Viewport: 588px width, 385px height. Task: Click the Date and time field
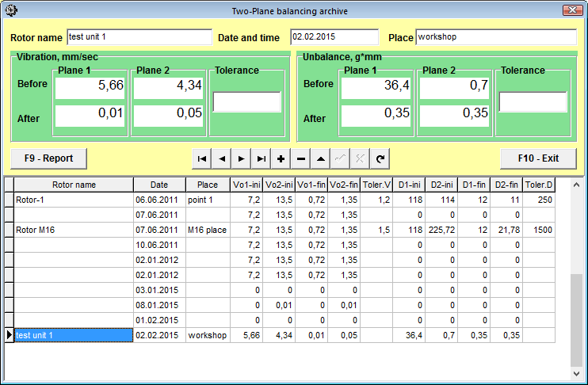(334, 37)
